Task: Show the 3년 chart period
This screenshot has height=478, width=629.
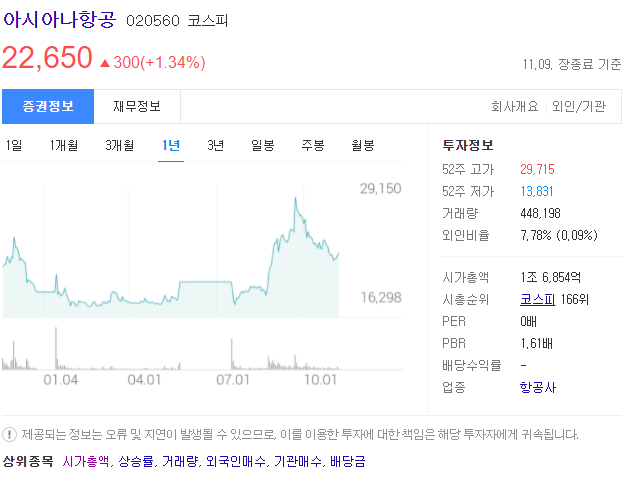Action: 215,145
